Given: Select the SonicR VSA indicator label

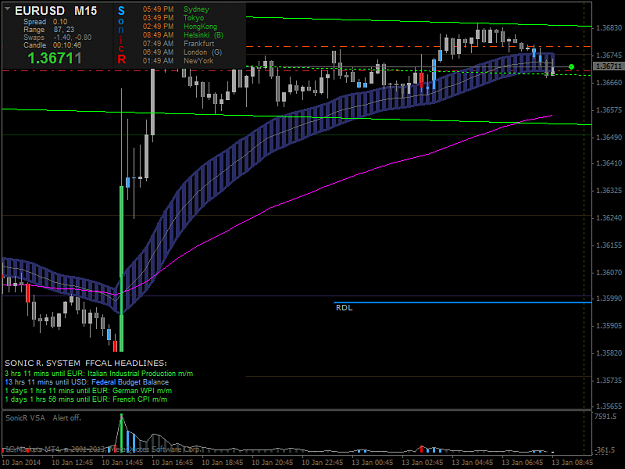Looking at the screenshot, I should [x=25, y=418].
